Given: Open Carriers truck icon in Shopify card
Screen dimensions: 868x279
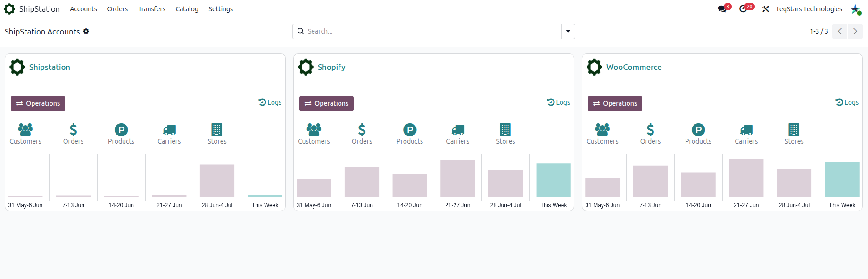Looking at the screenshot, I should (x=458, y=130).
